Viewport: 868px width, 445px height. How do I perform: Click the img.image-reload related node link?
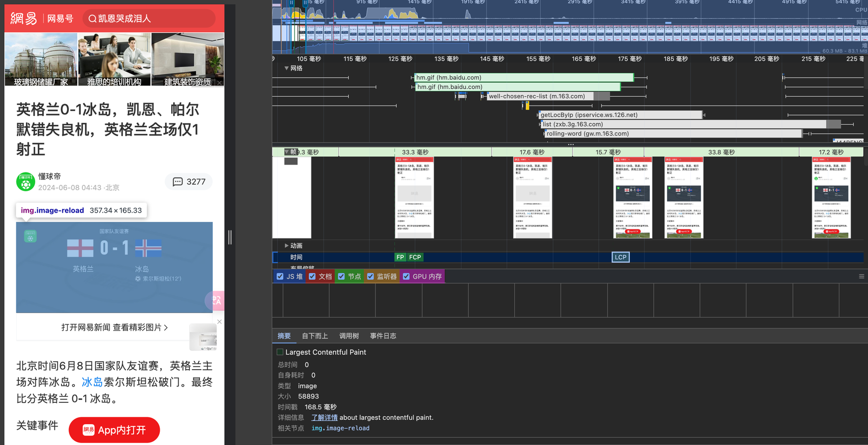[340, 428]
